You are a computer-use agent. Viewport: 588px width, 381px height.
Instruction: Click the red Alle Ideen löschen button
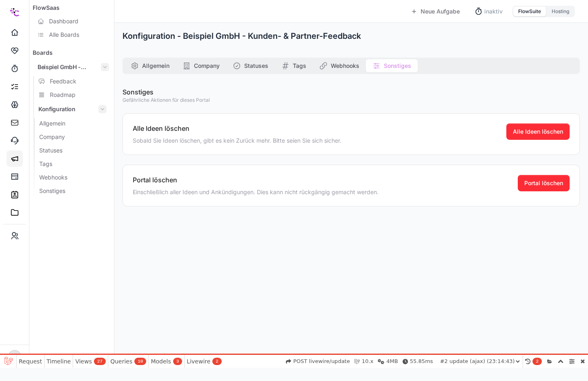(x=538, y=132)
